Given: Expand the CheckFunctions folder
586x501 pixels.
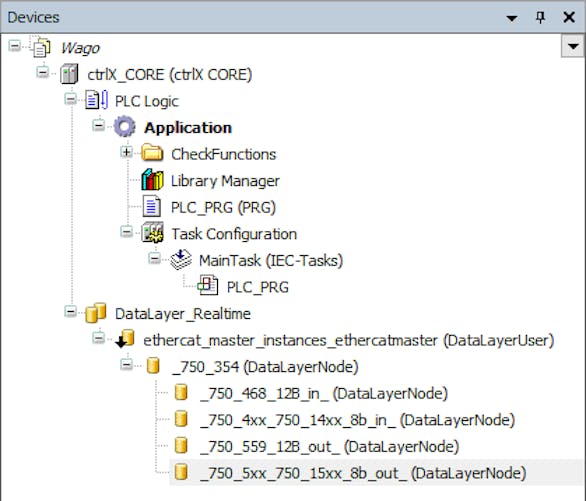Looking at the screenshot, I should tap(127, 152).
